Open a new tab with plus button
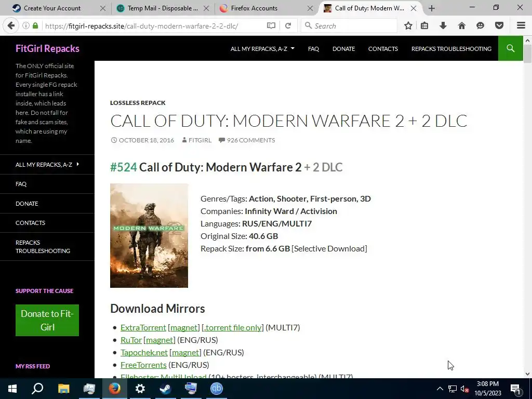Image resolution: width=532 pixels, height=399 pixels. point(432,8)
